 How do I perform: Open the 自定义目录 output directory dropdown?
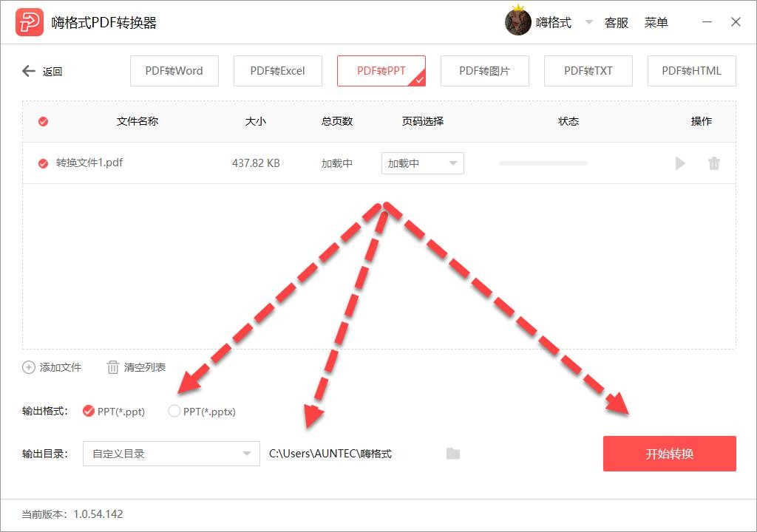[172, 454]
